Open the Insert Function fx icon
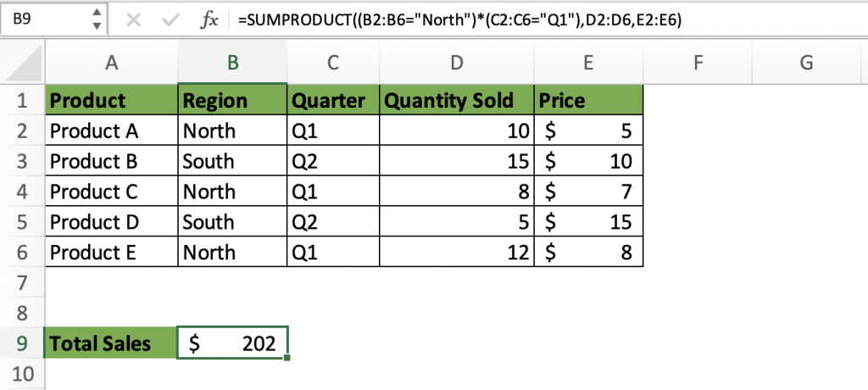 click(x=209, y=20)
